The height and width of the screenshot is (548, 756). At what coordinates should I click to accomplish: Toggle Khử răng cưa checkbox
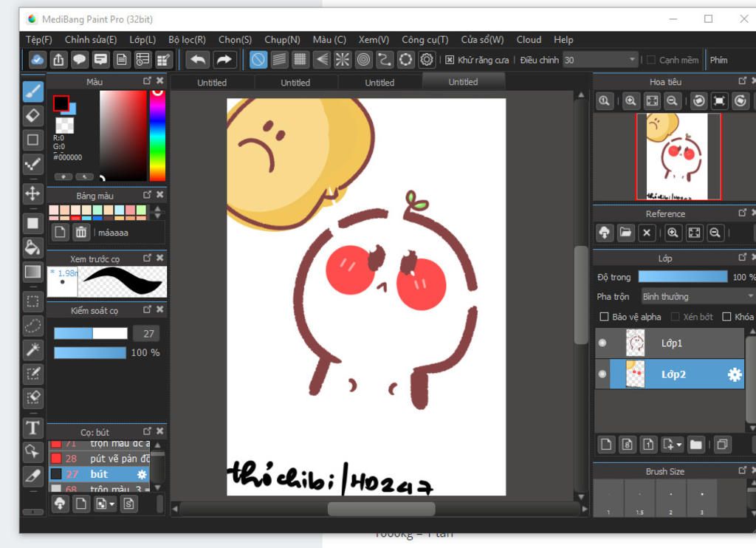click(450, 60)
